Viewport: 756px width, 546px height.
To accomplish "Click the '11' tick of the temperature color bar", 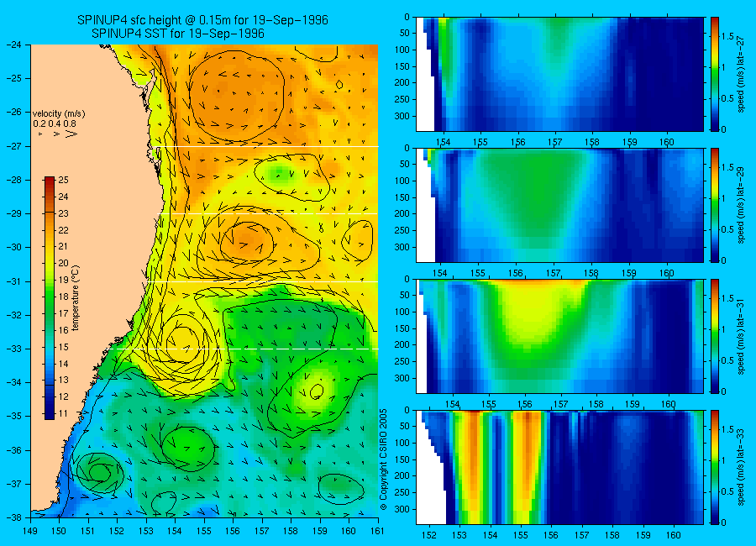I will click(63, 413).
